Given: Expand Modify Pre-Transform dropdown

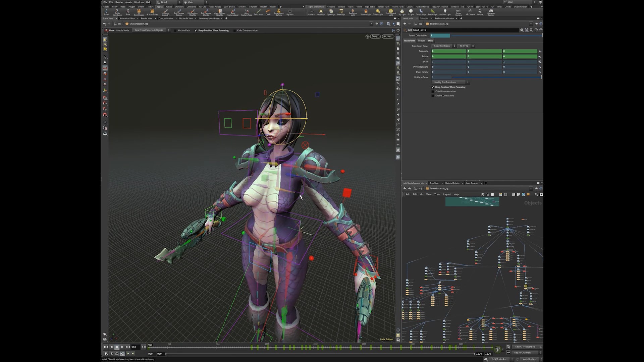Looking at the screenshot, I should [x=450, y=82].
